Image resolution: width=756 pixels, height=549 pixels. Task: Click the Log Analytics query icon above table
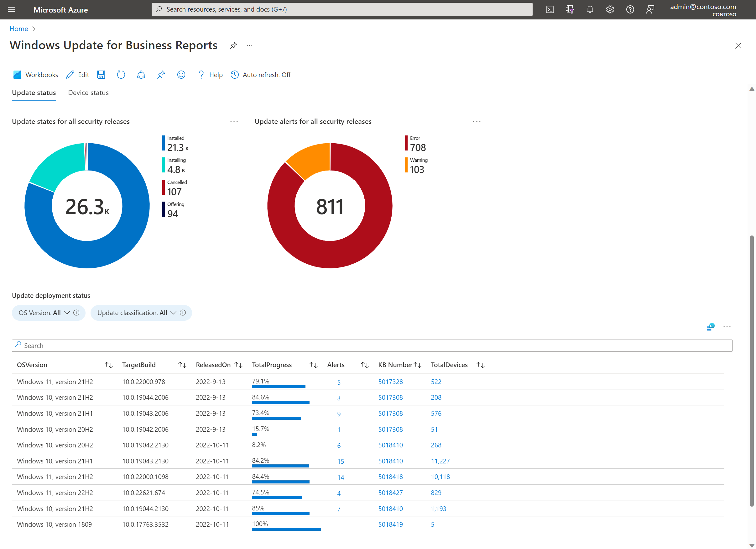tap(710, 327)
